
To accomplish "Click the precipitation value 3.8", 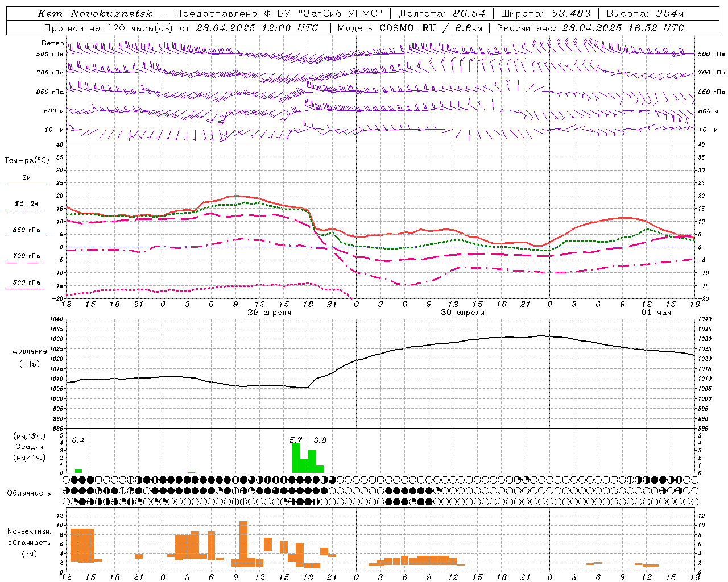I will pos(320,440).
